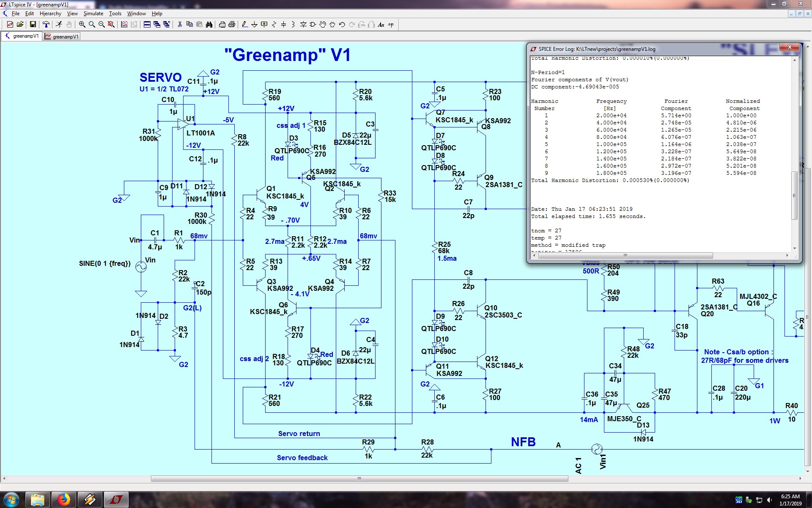
Task: Click the Error Log horizontal scrollbar thumb
Action: (625, 255)
